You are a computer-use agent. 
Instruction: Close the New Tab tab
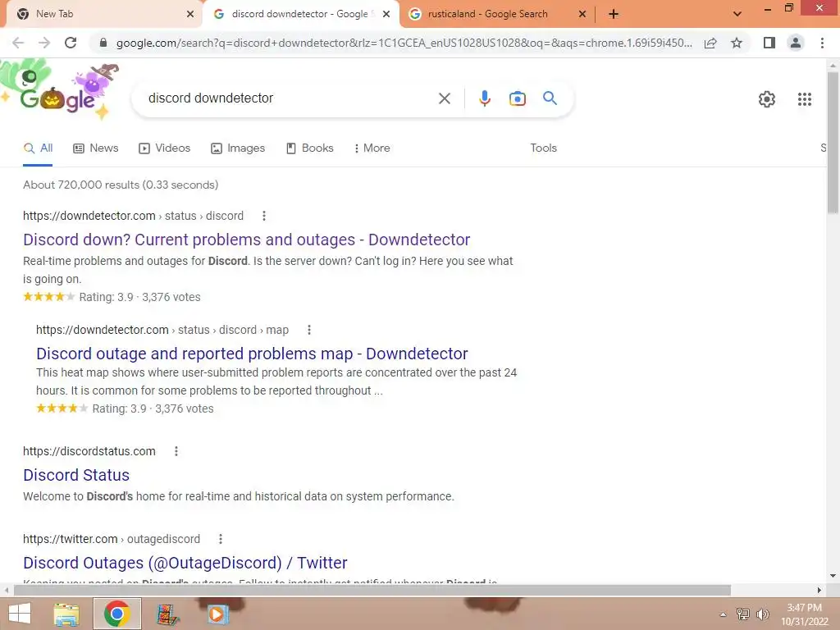coord(190,14)
